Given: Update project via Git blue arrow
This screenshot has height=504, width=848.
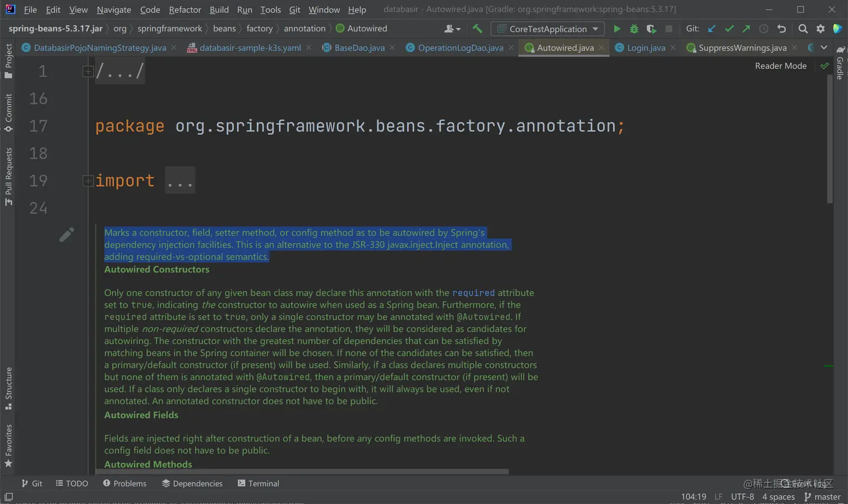Looking at the screenshot, I should [712, 29].
